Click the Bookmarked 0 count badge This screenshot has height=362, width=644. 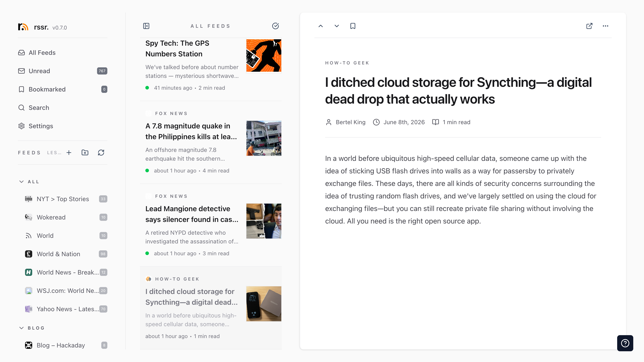[104, 89]
